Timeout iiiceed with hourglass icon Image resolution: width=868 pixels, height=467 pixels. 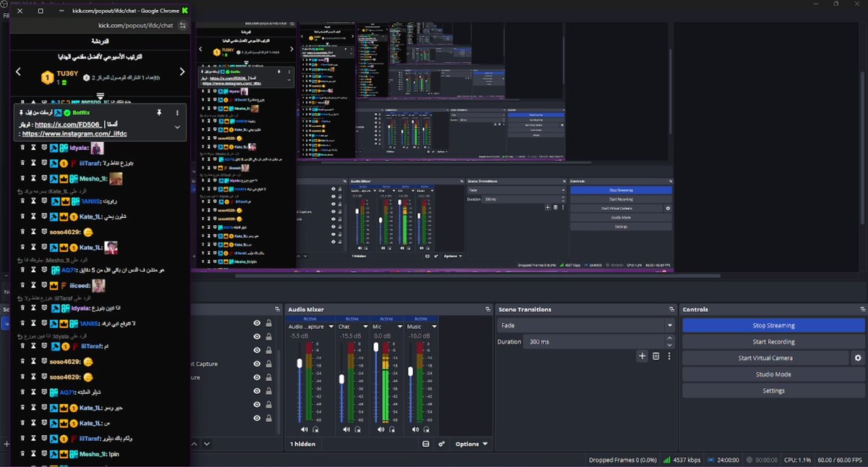[33, 286]
